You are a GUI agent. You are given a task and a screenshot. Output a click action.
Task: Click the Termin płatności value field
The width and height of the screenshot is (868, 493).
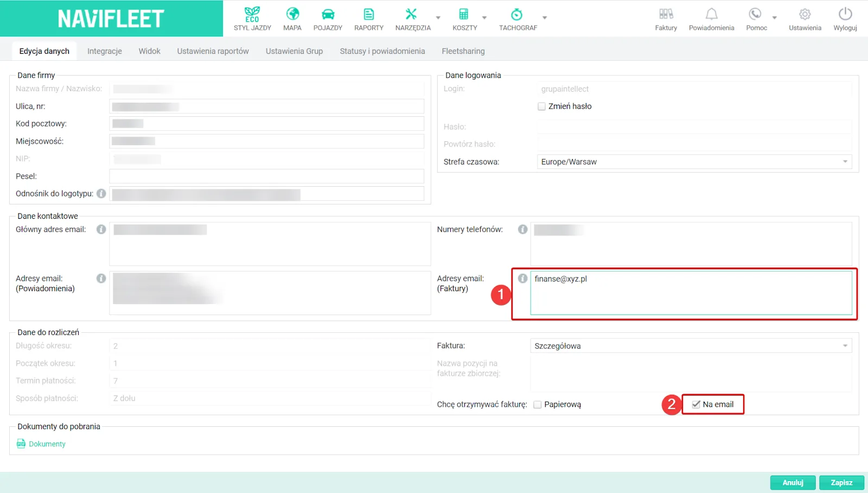(270, 381)
